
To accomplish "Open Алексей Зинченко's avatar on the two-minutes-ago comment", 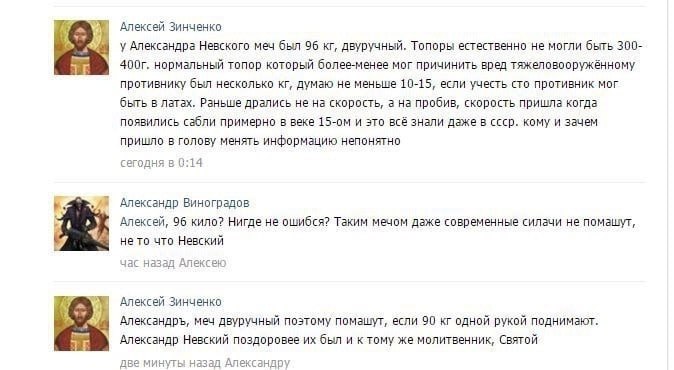I will coord(81,323).
